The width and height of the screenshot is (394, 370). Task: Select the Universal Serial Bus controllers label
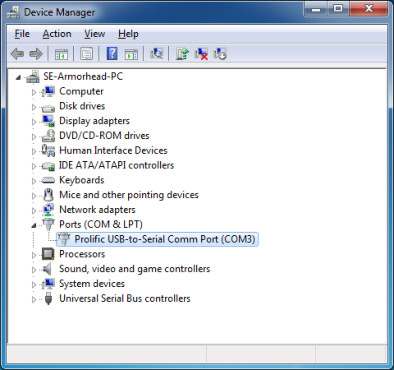click(125, 298)
